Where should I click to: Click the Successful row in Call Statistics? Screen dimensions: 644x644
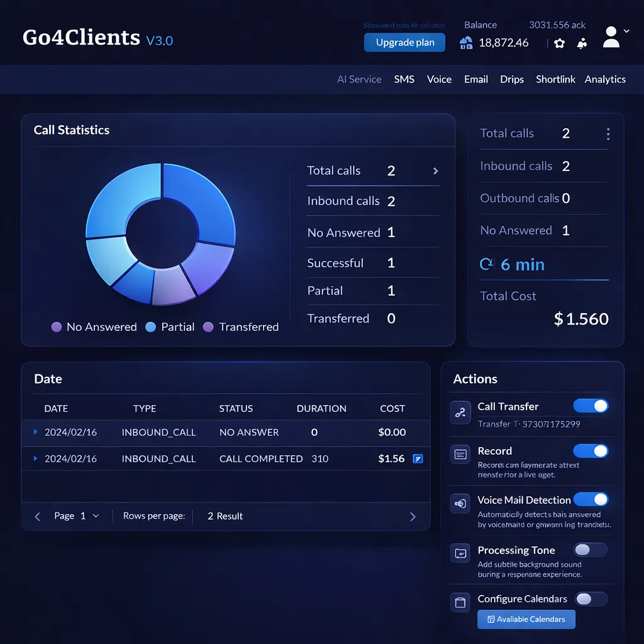point(374,263)
